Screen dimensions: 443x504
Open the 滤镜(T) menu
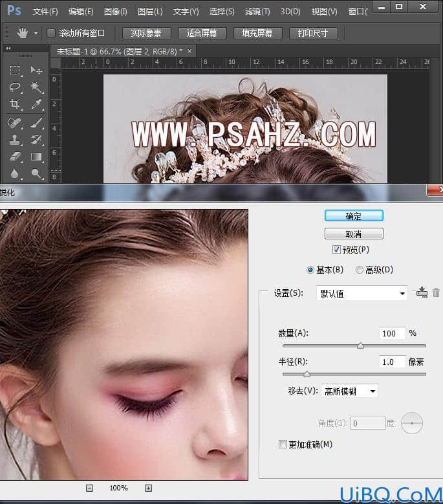[x=257, y=12]
